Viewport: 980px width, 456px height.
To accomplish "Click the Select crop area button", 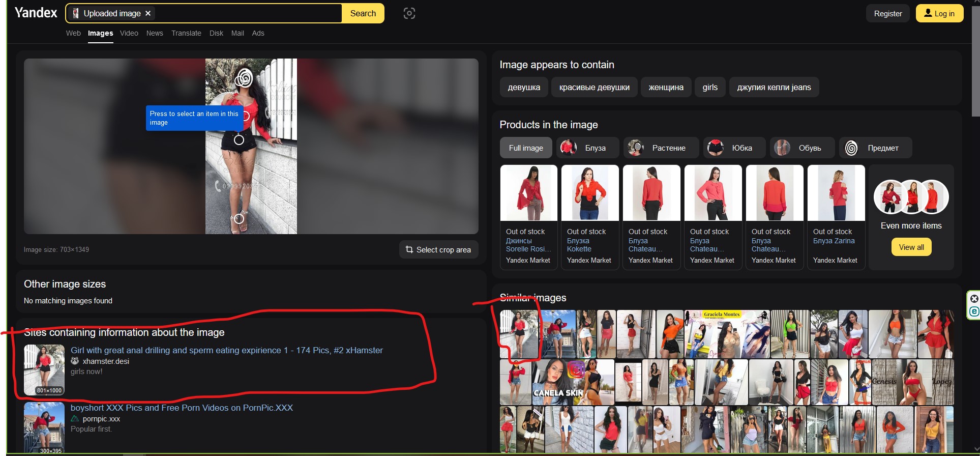I will click(438, 249).
